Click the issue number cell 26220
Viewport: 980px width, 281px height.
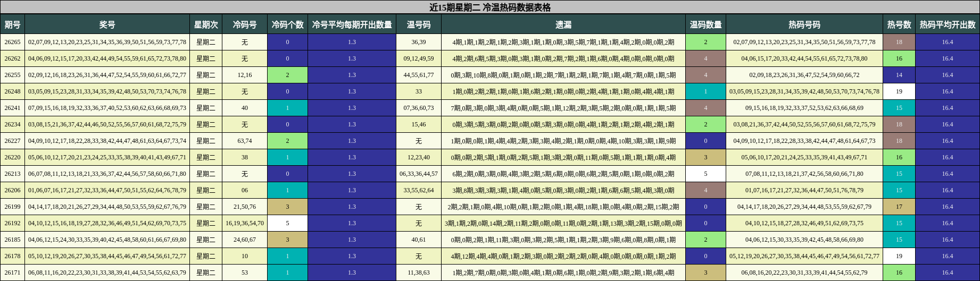click(x=12, y=157)
